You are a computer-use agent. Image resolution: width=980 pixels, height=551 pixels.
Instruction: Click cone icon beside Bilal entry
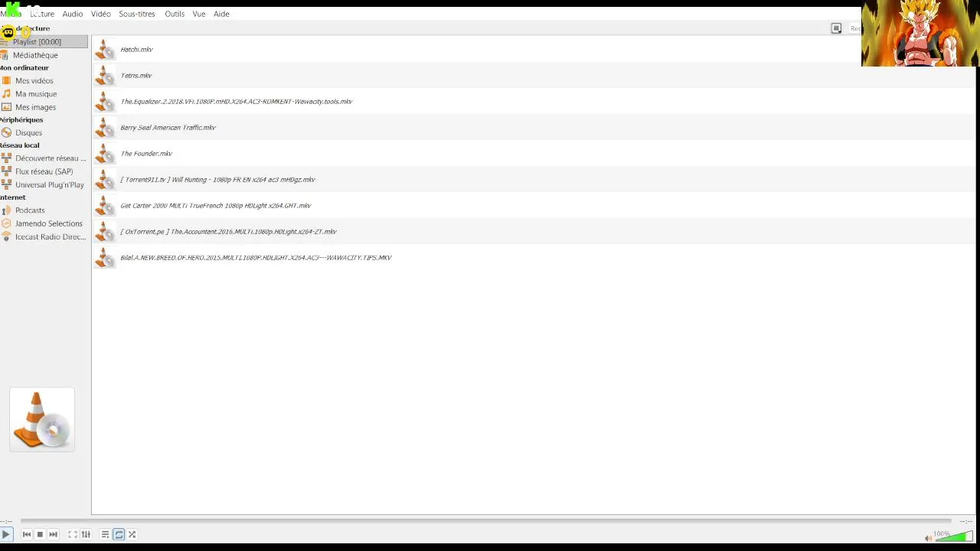(104, 258)
